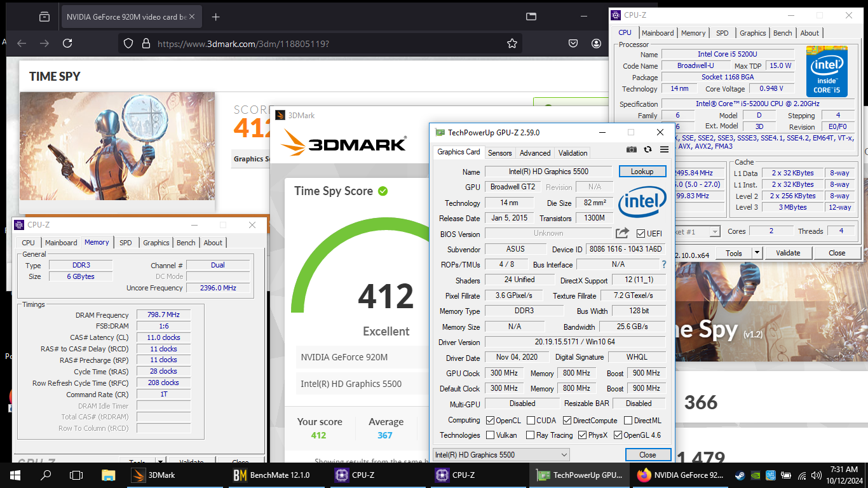
Task: Toggle the OpenCL checkbox
Action: click(x=491, y=420)
